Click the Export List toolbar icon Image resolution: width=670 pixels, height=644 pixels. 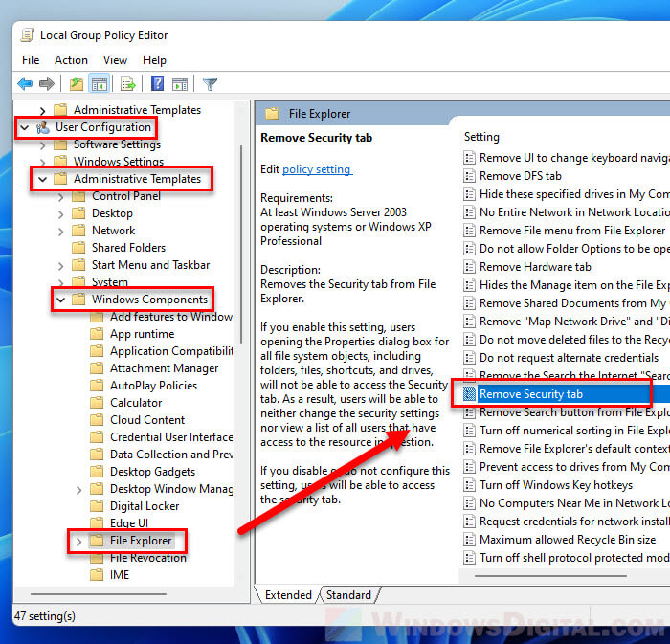click(x=127, y=83)
